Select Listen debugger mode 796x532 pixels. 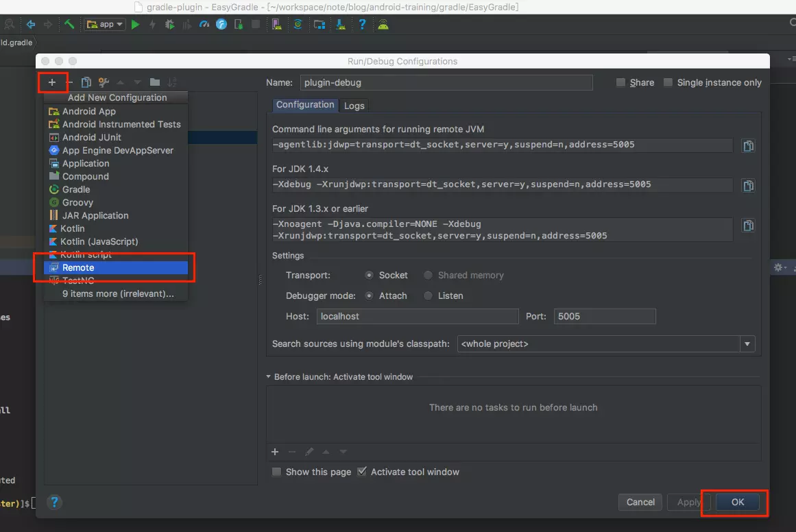(x=428, y=296)
